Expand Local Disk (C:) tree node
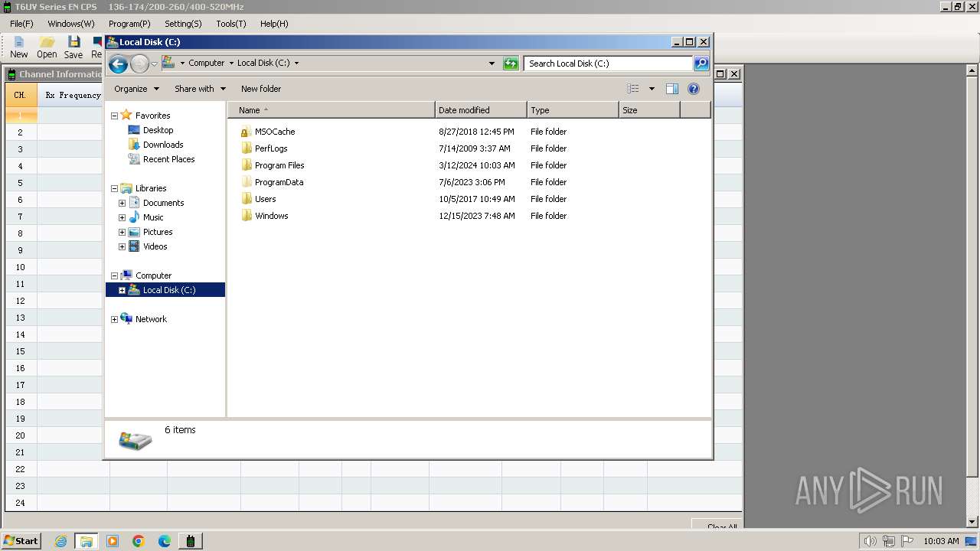This screenshot has height=551, width=980. pyautogui.click(x=122, y=290)
